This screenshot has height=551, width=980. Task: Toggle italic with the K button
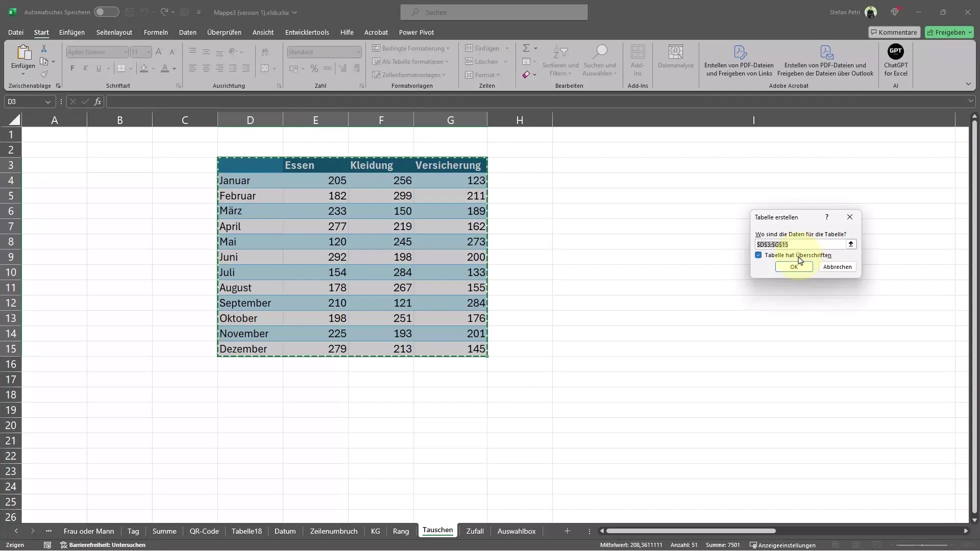click(85, 68)
